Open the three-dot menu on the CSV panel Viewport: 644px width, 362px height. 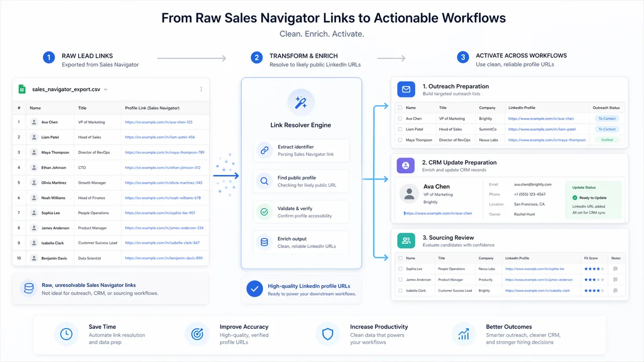pyautogui.click(x=201, y=89)
